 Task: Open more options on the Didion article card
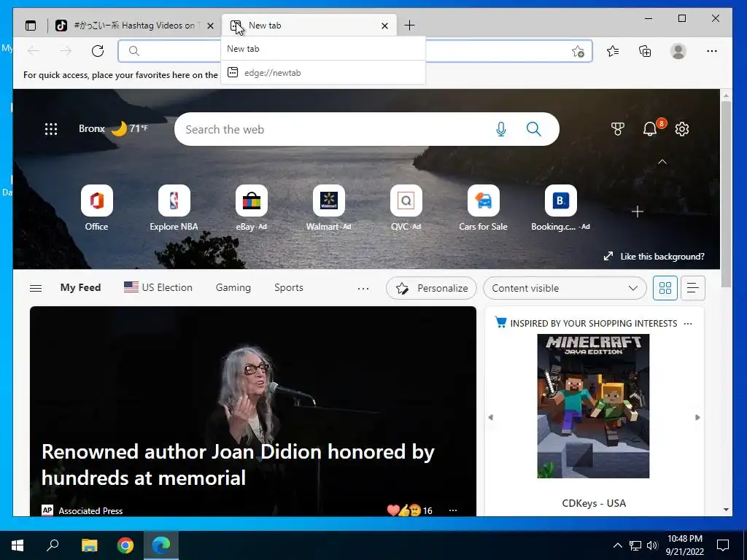[453, 510]
